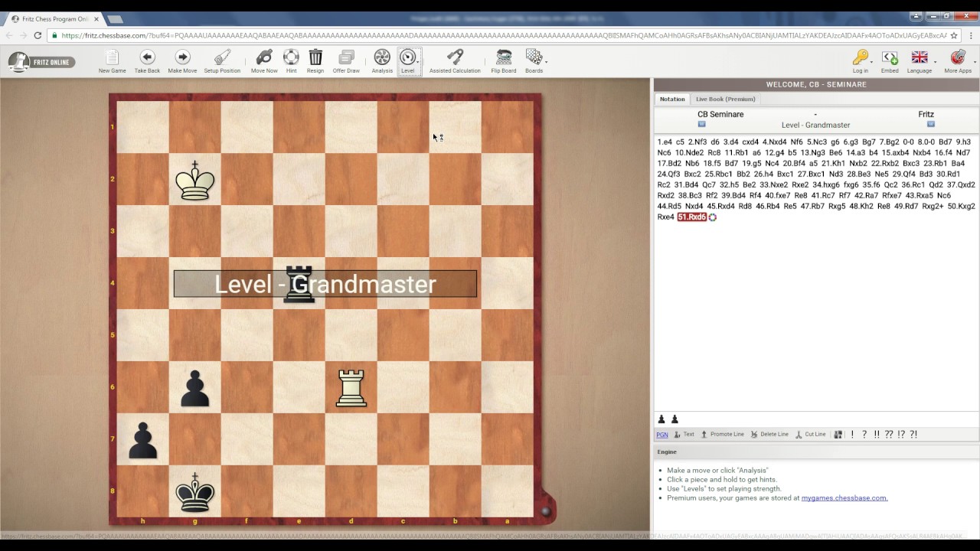Expand the Language dropdown arrow
980x551 pixels.
[x=936, y=61]
